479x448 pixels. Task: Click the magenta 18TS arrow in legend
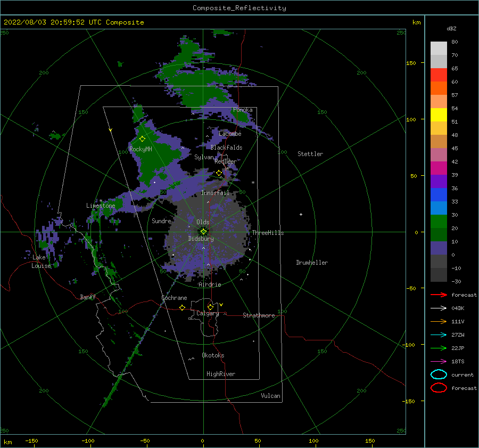click(439, 362)
